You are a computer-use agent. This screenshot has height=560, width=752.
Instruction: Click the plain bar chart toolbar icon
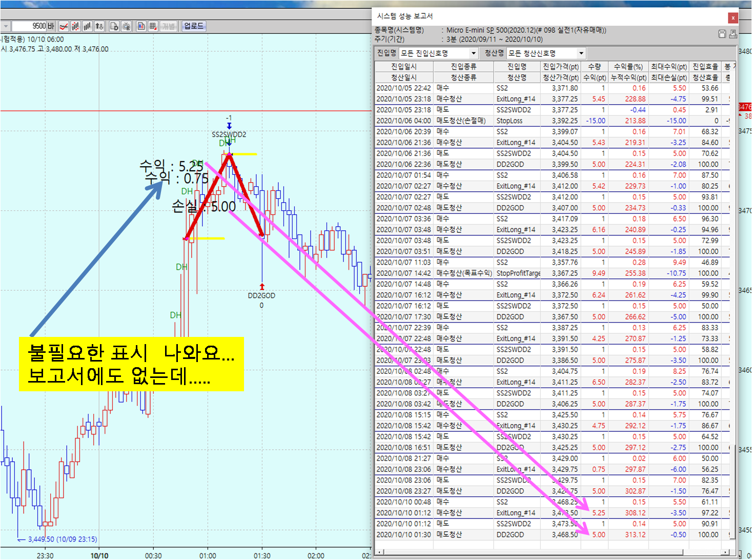[x=87, y=26]
